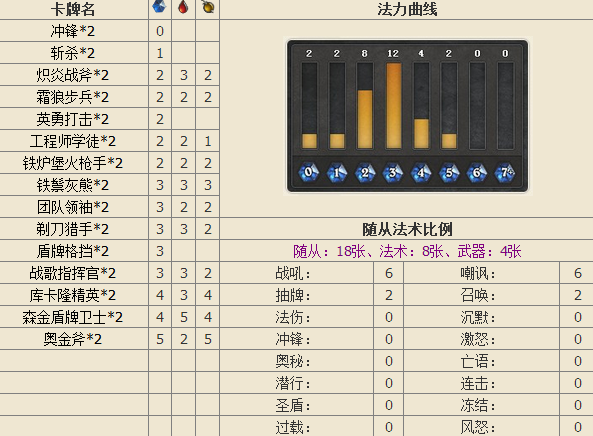Click the card name 奥金斧*2
Viewport: 593px width, 436px height.
(x=73, y=339)
